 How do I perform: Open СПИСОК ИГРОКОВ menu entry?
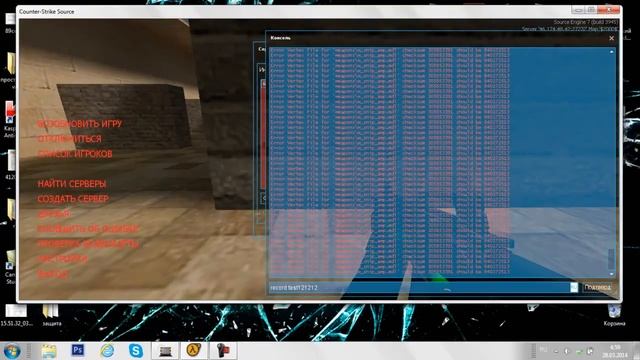click(x=75, y=154)
